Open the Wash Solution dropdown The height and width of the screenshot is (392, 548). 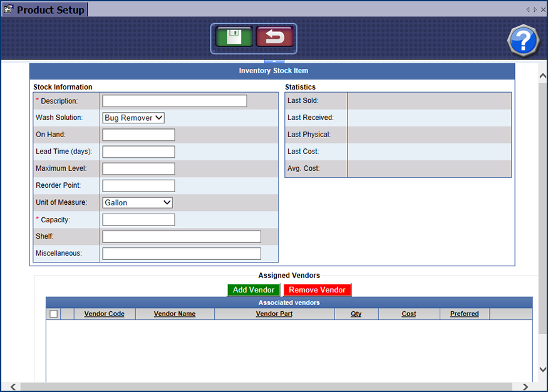point(133,118)
